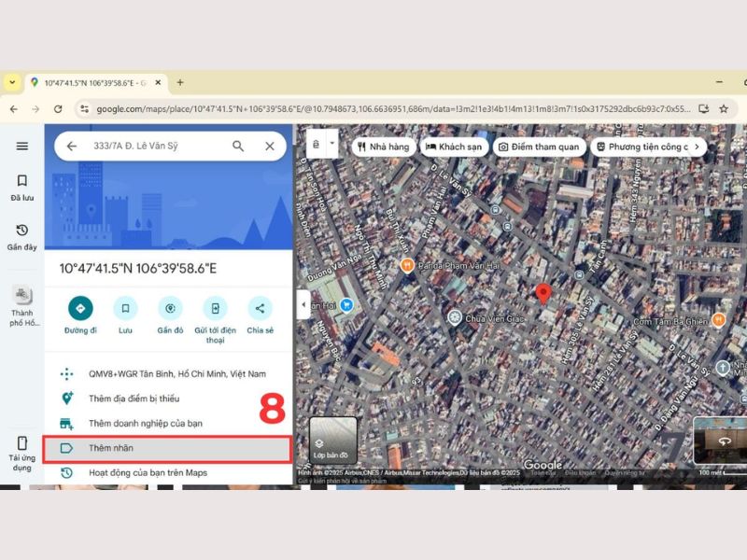Select the Nhà hàng filter chip
This screenshot has height=560, width=747.
click(x=384, y=147)
